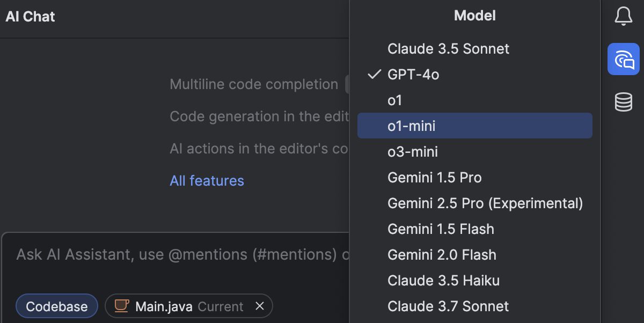Choose Gemini 2.5 Pro (Experimental) model
Viewport: 644px width, 323px height.
point(485,203)
